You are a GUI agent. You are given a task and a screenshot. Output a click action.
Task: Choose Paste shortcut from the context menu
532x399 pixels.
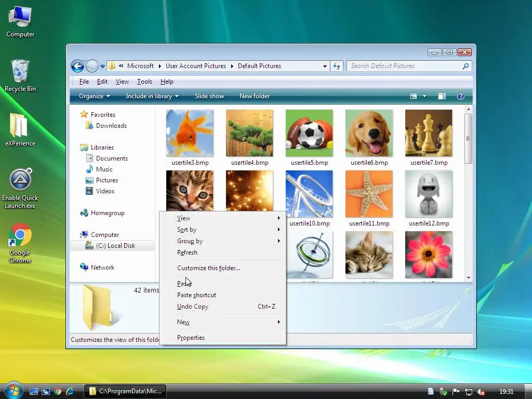222,295
